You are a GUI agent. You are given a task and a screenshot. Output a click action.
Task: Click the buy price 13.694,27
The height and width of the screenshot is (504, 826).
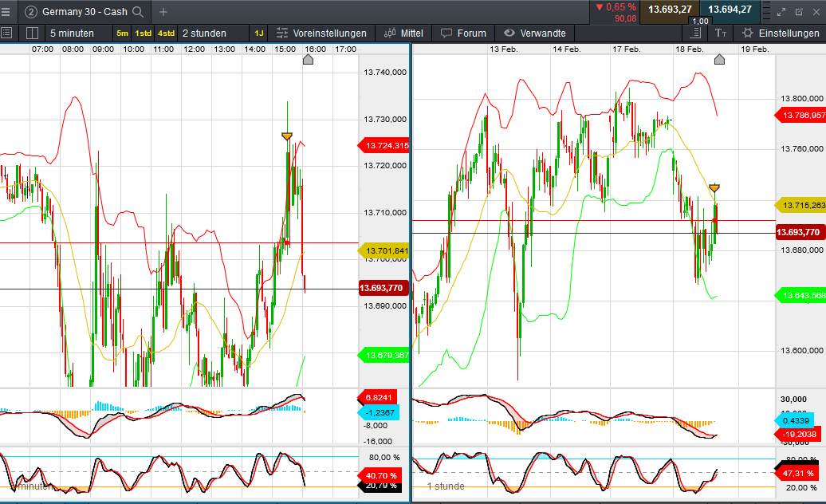click(x=730, y=10)
